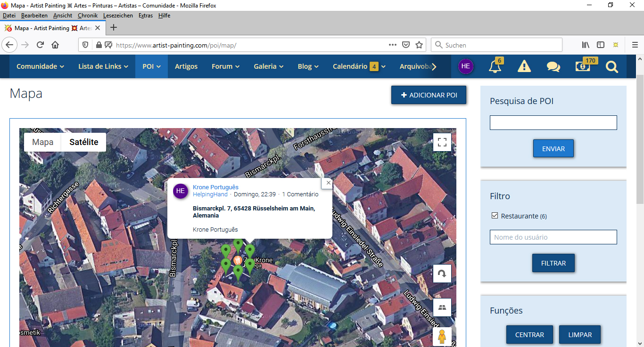Open the Bearbeiten menu
This screenshot has height=347, width=644.
[x=34, y=16]
